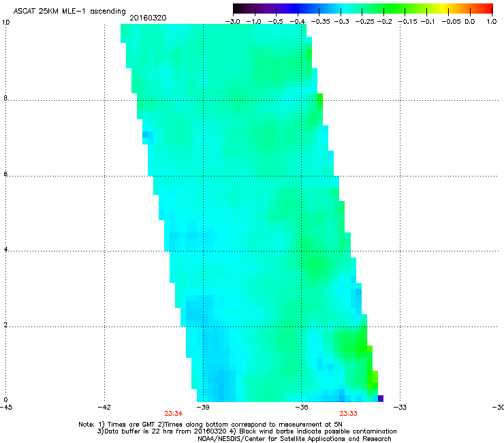Click the black end of the colorbar
The width and height of the screenshot is (504, 443).
point(238,9)
